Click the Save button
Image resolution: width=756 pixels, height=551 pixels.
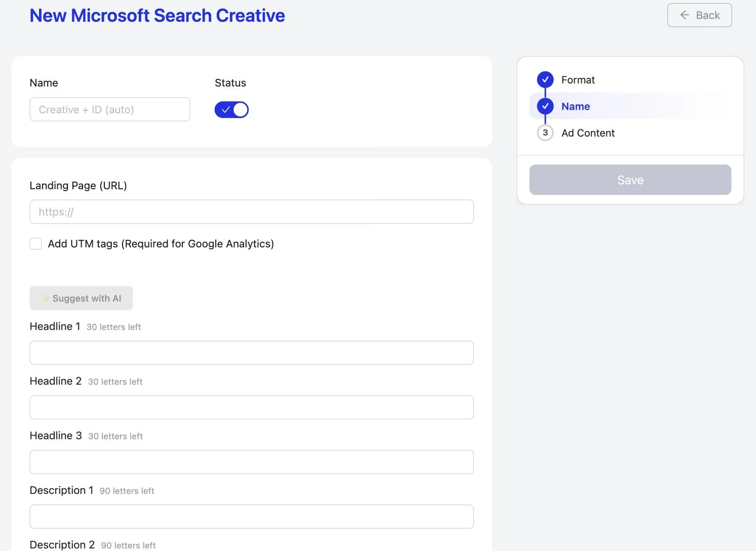[x=630, y=180]
